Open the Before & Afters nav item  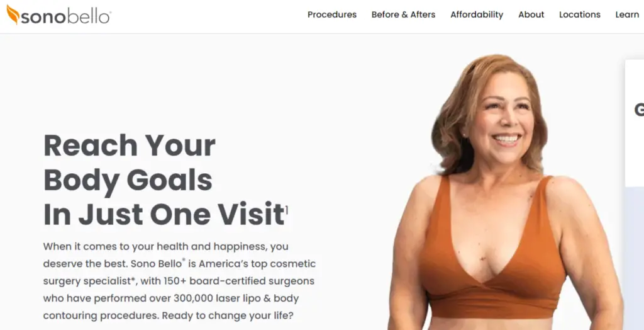[x=403, y=14]
